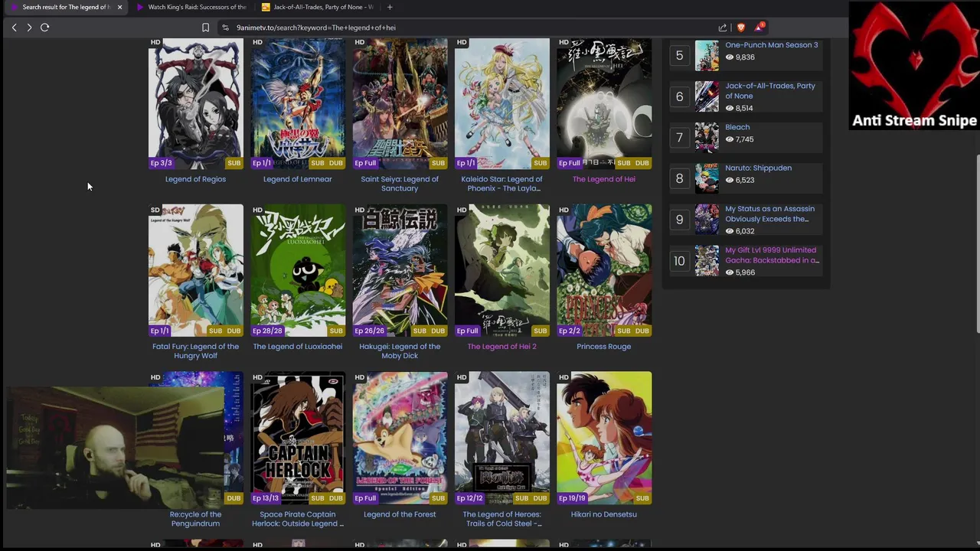Click 'The Legend of Hei 2' title link

[502, 347]
